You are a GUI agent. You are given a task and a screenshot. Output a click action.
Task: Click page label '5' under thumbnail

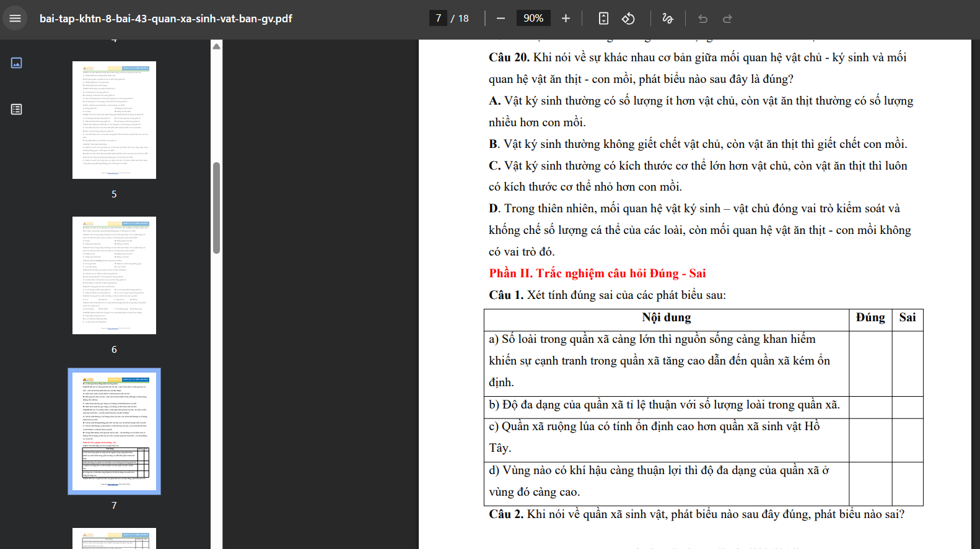[114, 194]
